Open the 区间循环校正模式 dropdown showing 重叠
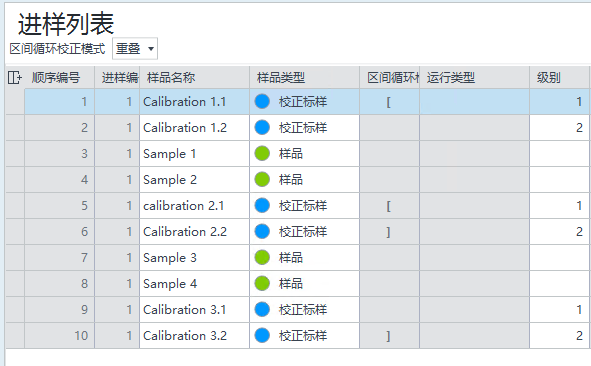 pyautogui.click(x=135, y=49)
